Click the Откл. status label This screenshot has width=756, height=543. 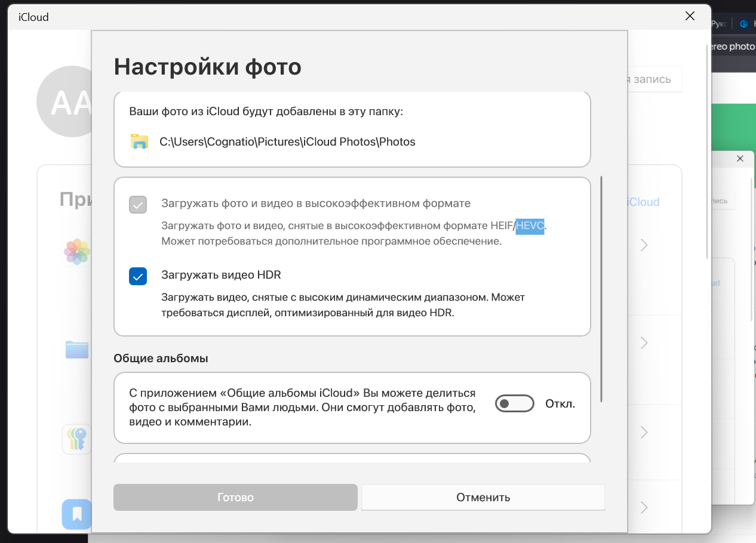coord(560,404)
